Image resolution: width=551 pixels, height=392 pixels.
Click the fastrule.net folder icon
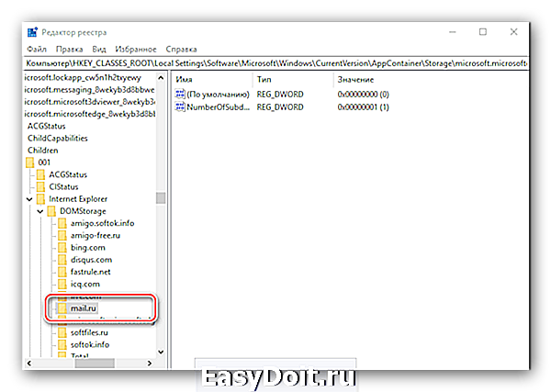pyautogui.click(x=62, y=272)
